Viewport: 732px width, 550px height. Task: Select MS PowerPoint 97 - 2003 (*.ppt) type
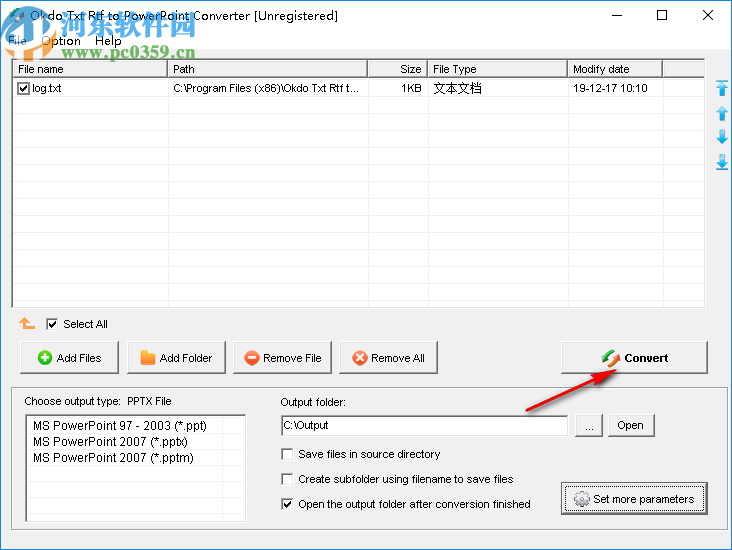[120, 426]
